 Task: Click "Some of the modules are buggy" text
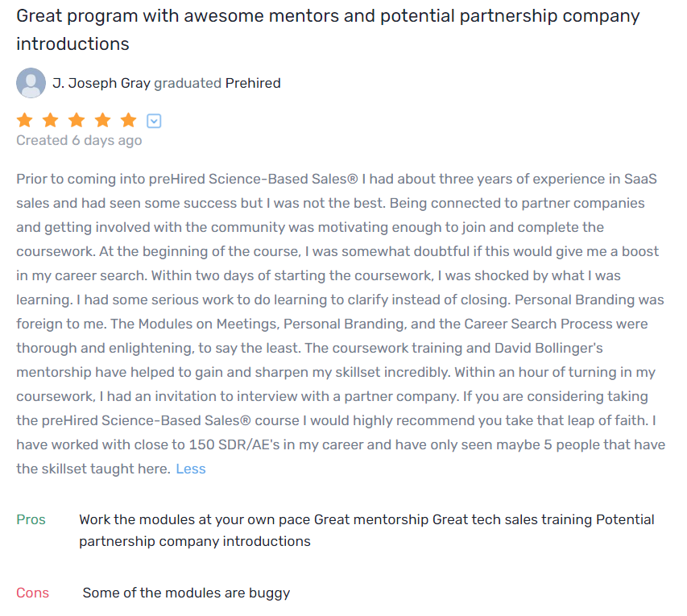pos(186,593)
